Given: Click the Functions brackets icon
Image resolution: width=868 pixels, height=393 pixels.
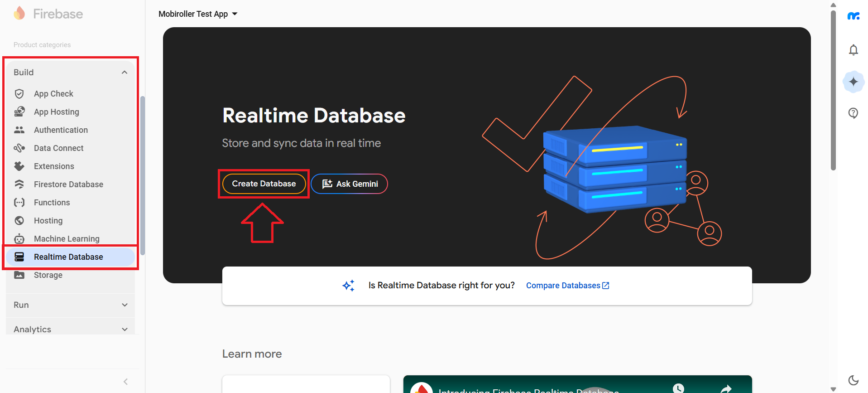Looking at the screenshot, I should pyautogui.click(x=19, y=202).
